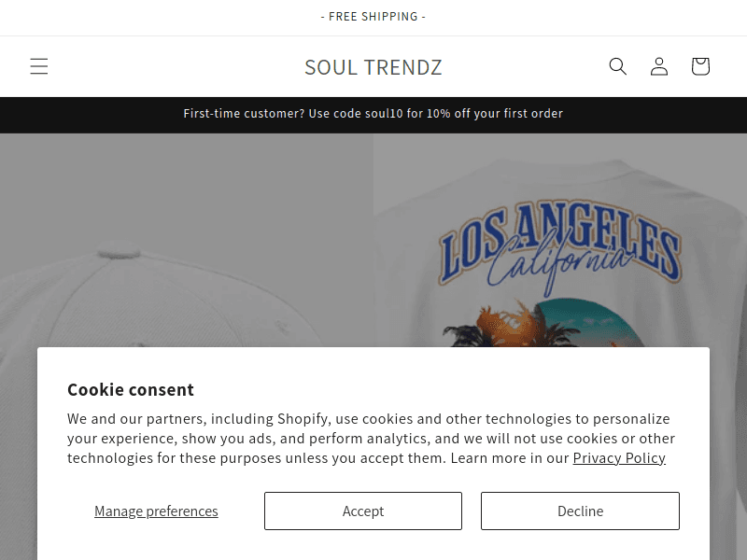The width and height of the screenshot is (747, 560).
Task: Click the magnifying glass to search products
Action: pyautogui.click(x=618, y=66)
